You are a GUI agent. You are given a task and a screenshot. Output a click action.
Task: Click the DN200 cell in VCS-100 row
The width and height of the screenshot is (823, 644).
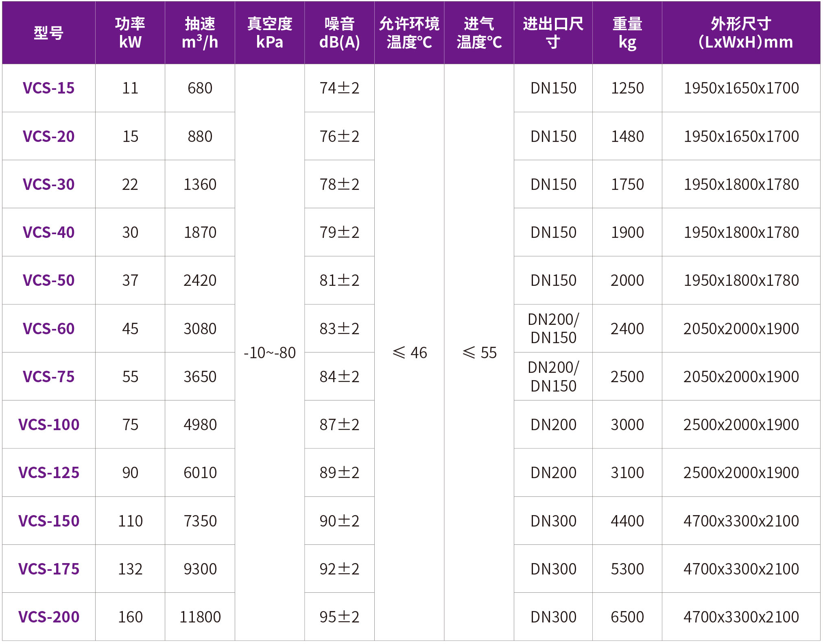coord(553,425)
